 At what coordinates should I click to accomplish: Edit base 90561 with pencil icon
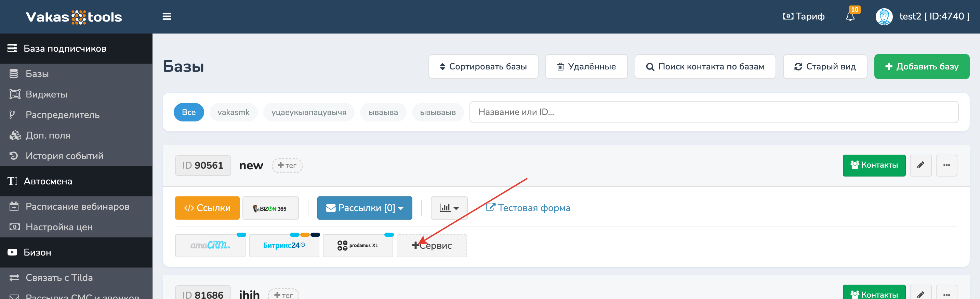920,165
